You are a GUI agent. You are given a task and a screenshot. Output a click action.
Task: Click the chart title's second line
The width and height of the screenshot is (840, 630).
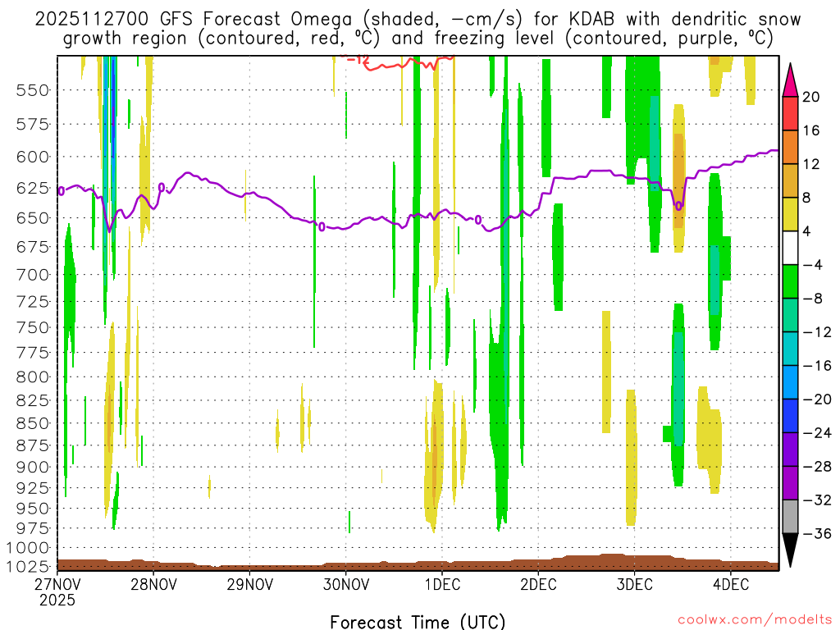point(418,38)
